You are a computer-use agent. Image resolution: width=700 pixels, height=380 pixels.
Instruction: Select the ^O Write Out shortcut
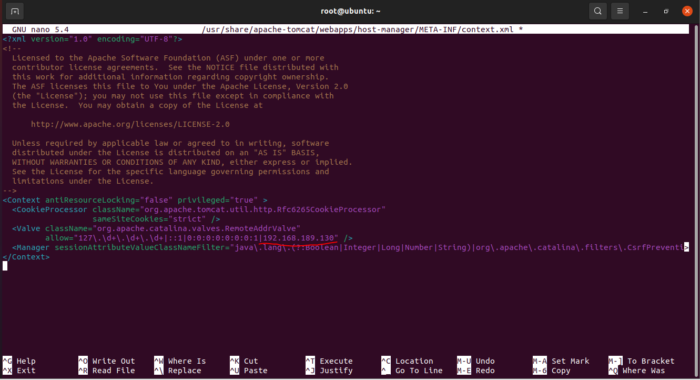click(x=107, y=361)
